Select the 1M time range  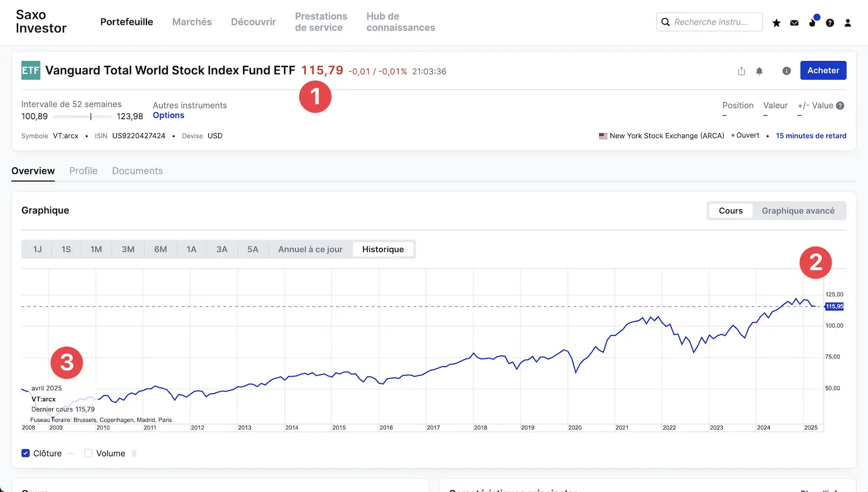[x=96, y=249]
